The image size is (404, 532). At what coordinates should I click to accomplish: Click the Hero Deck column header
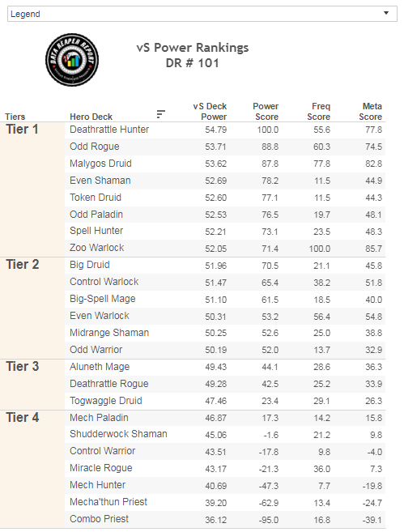coord(91,117)
